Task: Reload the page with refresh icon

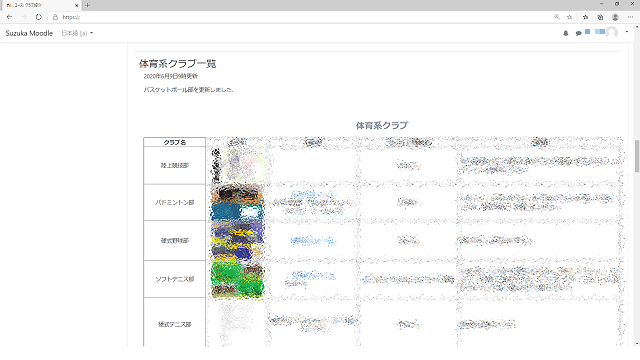Action: [38, 17]
